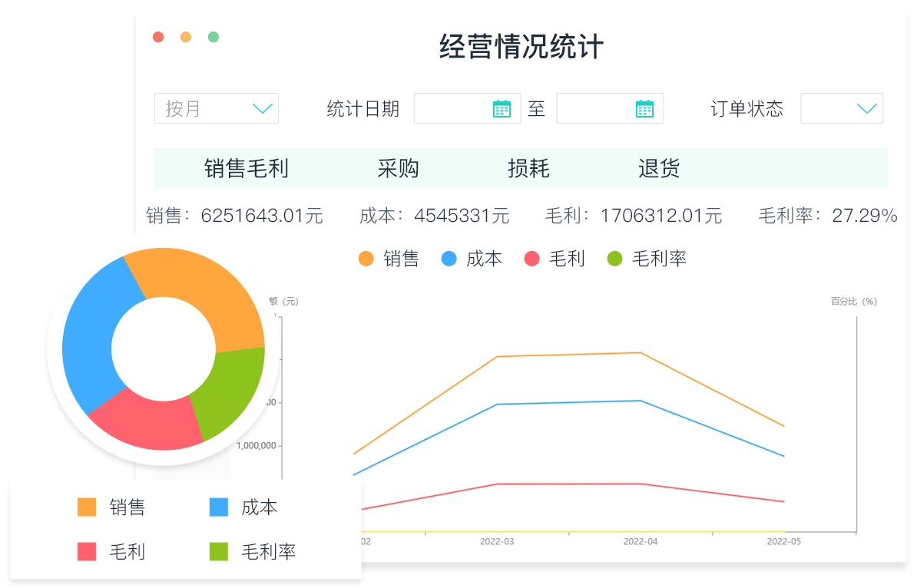The width and height of the screenshot is (917, 588).
Task: Toggle the 成本 series in chart legend
Action: pos(472,259)
